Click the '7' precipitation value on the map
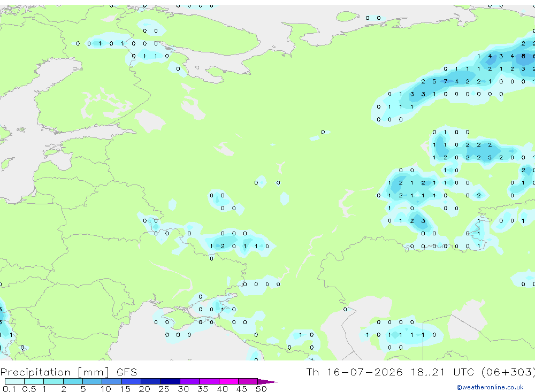The height and width of the screenshot is (392, 535). [445, 81]
